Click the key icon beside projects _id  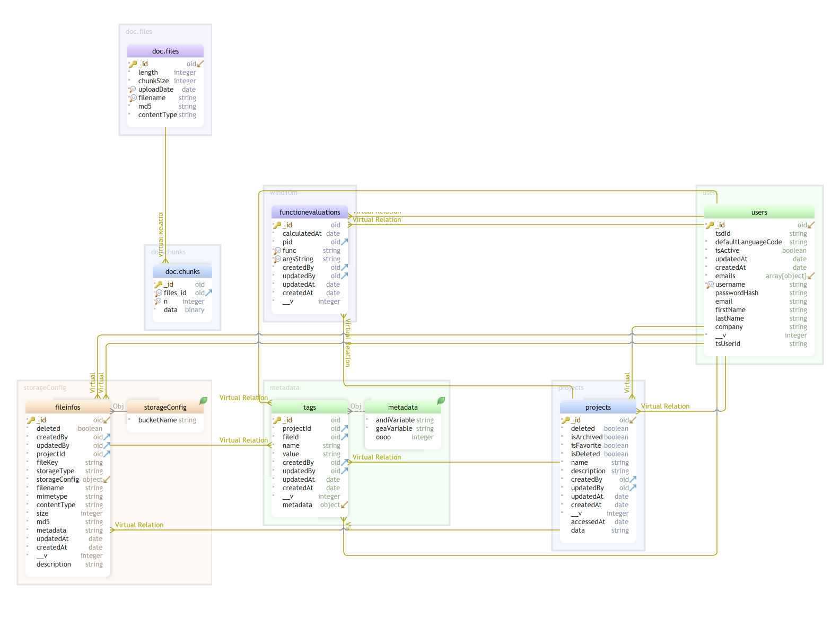(x=566, y=420)
